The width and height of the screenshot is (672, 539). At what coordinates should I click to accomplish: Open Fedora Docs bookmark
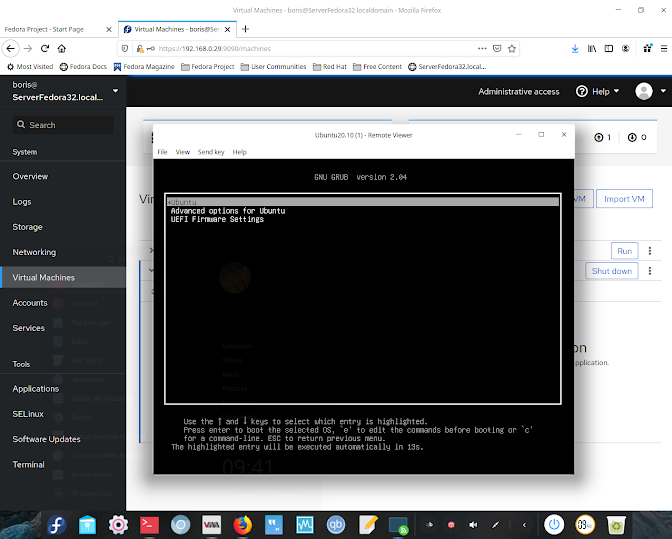pos(83,66)
